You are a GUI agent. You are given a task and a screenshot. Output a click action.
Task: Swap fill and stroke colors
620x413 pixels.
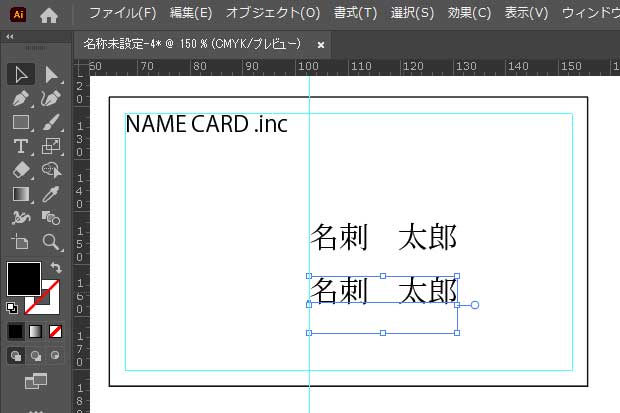pyautogui.click(x=56, y=268)
